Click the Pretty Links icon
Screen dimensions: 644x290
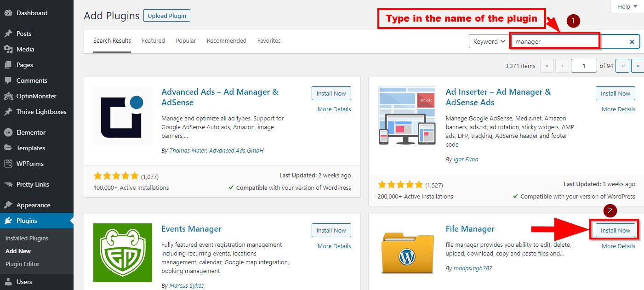click(x=8, y=184)
